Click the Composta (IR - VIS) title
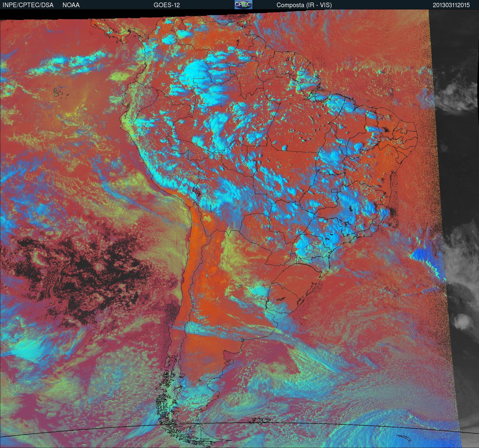Screen dimensions: 479x448 [x=304, y=5]
